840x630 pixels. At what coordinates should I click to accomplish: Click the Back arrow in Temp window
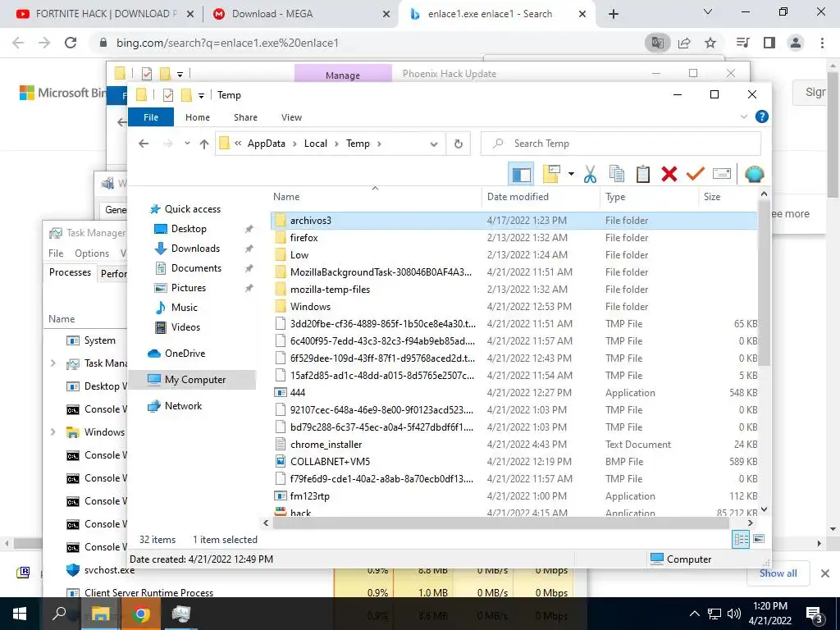point(143,144)
